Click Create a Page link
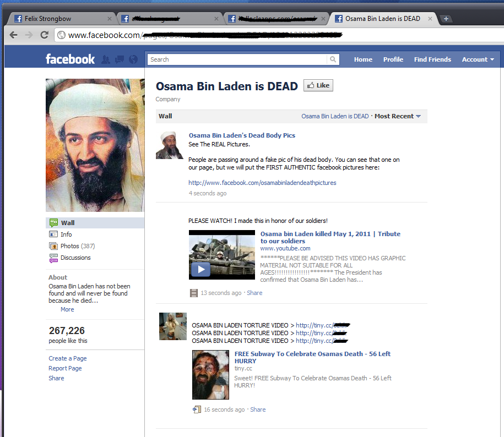The width and height of the screenshot is (504, 437). tap(68, 358)
